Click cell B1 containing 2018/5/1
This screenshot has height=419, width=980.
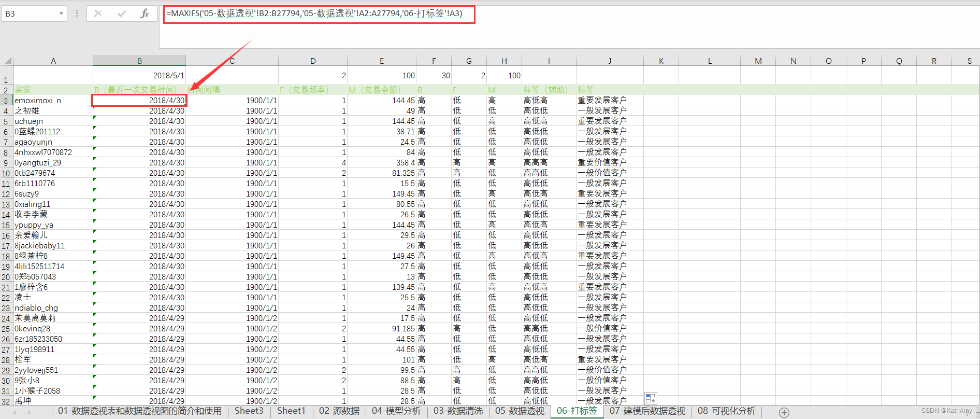[x=139, y=75]
